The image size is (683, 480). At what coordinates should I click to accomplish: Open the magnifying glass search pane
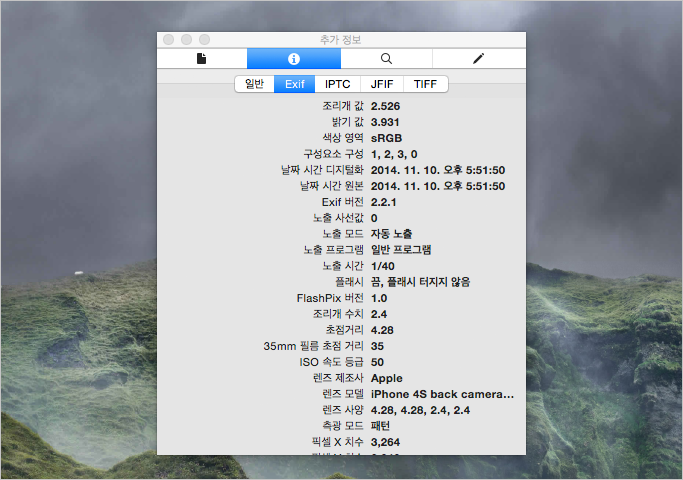[x=386, y=58]
